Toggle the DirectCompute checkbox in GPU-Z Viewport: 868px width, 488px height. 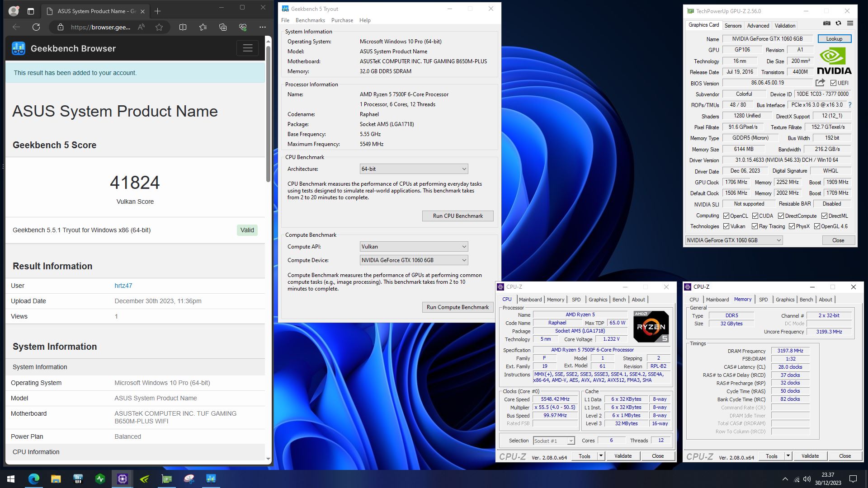[x=781, y=216]
